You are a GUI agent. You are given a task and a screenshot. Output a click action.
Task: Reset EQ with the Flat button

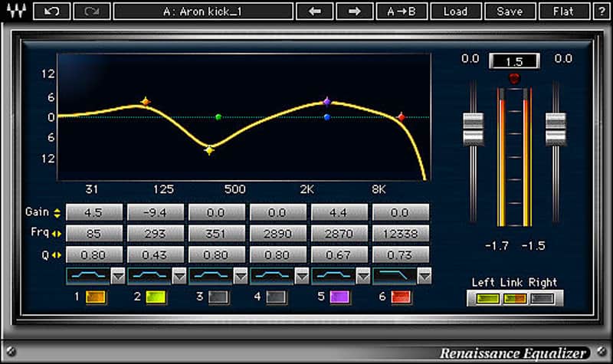(563, 11)
